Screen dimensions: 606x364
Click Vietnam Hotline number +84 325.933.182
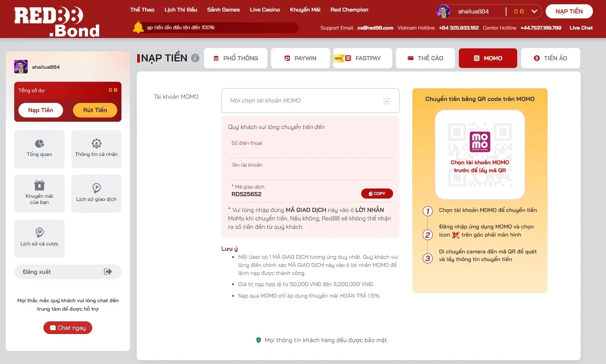point(459,28)
